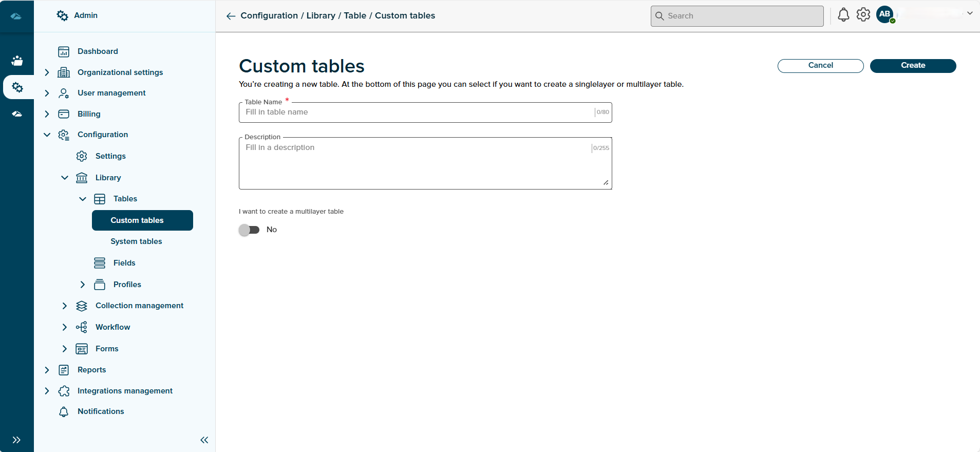Click the AB user avatar
This screenshot has height=452, width=980.
(x=884, y=14)
